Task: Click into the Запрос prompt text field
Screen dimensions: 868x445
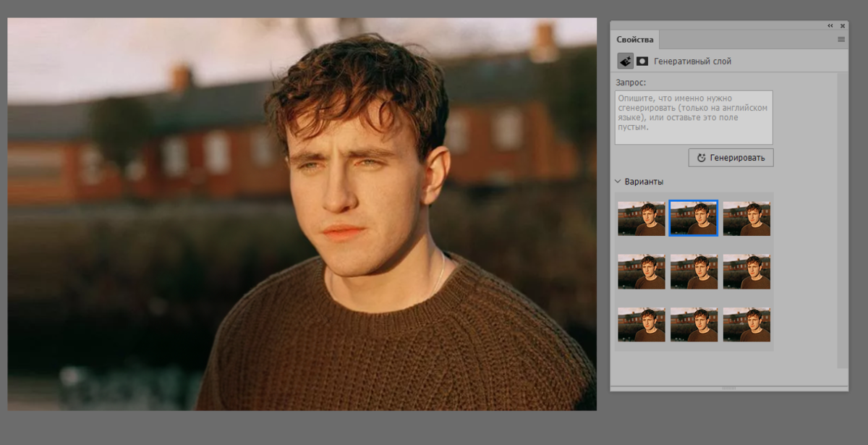Action: (694, 117)
